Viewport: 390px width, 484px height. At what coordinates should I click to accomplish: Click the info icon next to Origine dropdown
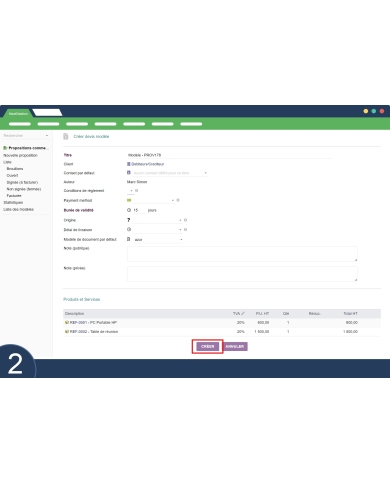pos(185,220)
